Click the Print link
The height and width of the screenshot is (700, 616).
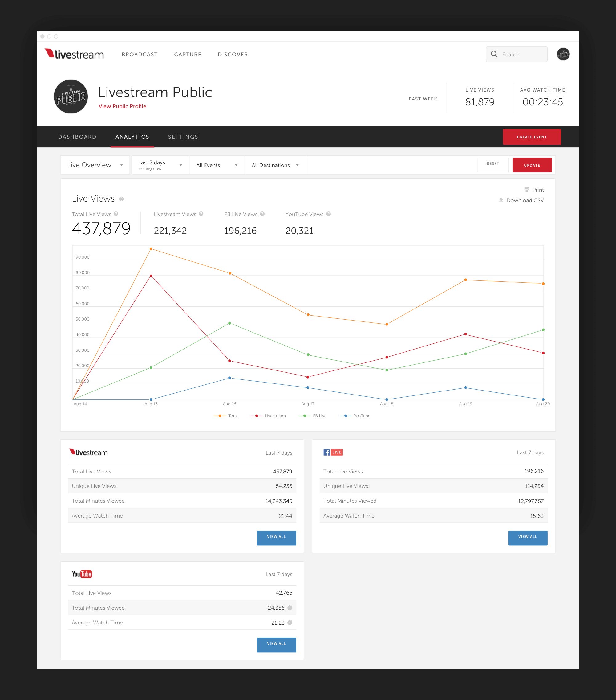point(538,190)
